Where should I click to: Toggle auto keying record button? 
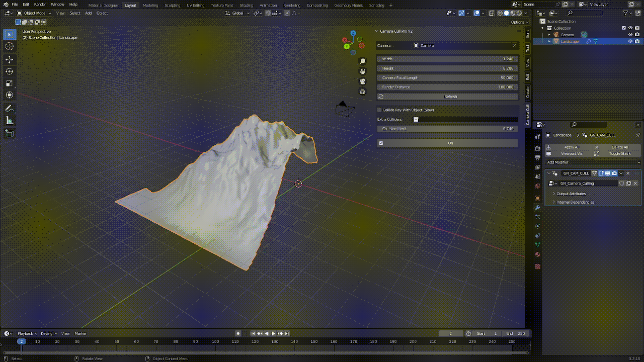(238, 333)
